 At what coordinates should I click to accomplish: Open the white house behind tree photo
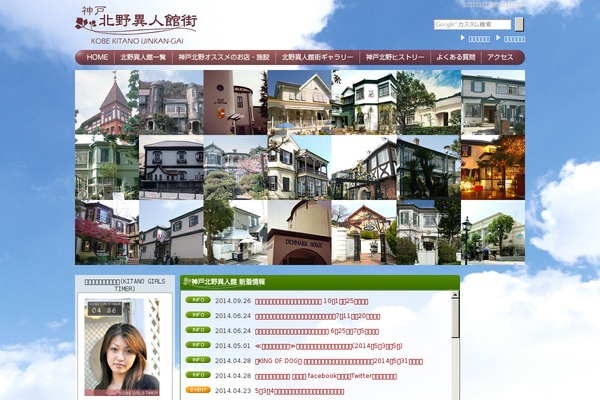(429, 102)
